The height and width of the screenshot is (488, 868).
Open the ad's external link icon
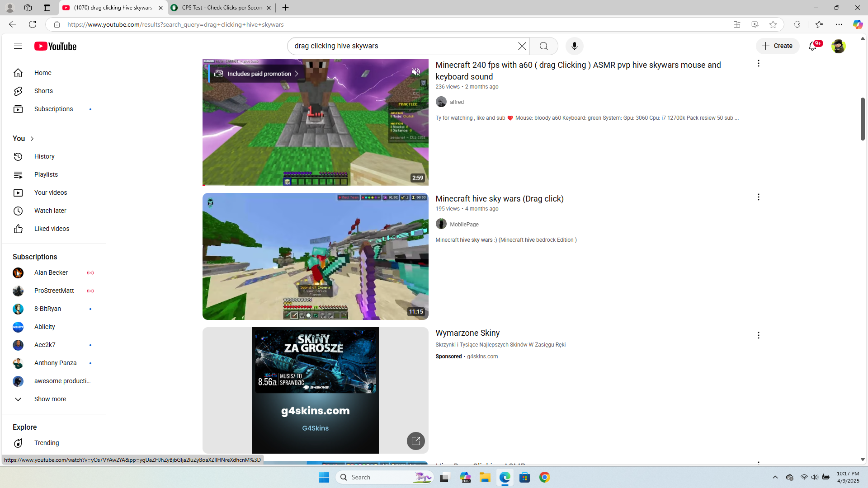tap(416, 441)
